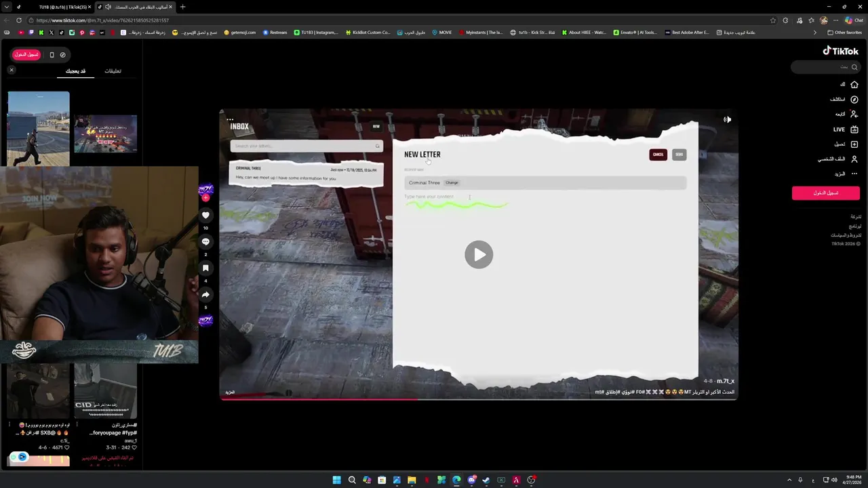Expand the video caption with المزيد

click(x=230, y=392)
